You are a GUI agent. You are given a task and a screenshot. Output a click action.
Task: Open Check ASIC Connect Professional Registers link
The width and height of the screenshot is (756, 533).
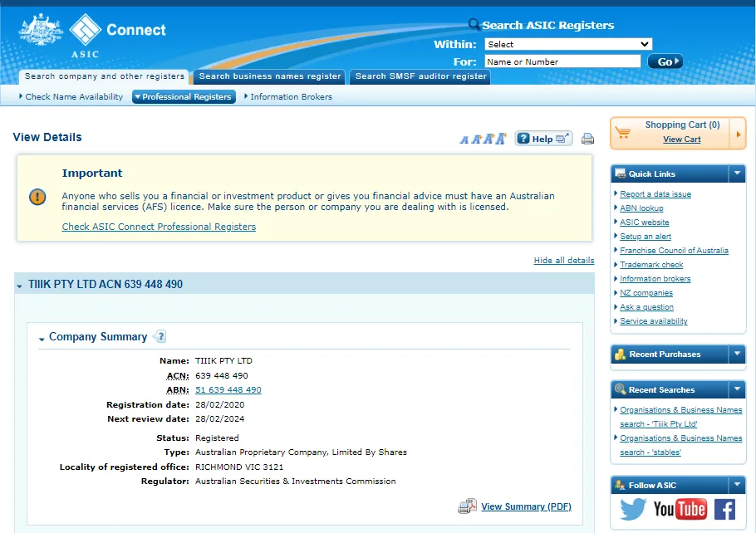(x=159, y=227)
